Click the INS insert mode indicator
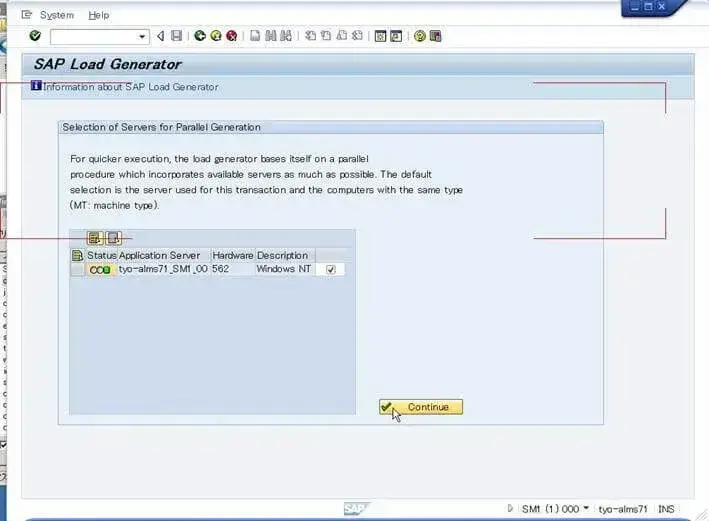 tap(666, 509)
